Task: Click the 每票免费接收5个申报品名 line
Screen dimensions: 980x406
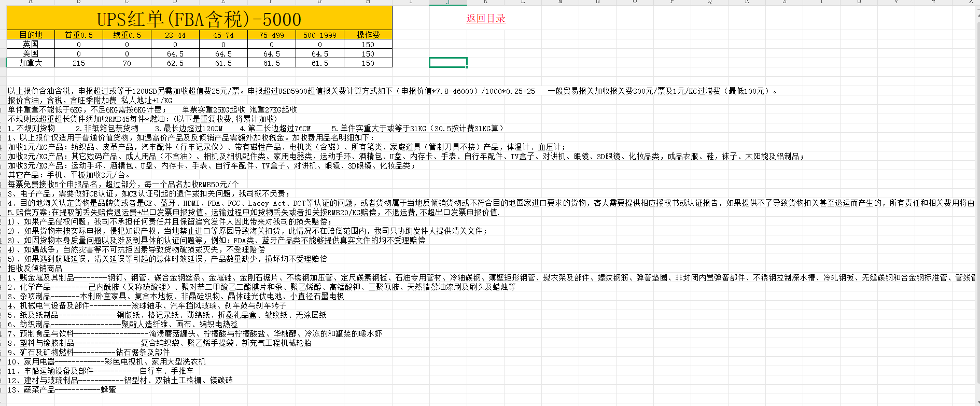Action: (x=123, y=185)
